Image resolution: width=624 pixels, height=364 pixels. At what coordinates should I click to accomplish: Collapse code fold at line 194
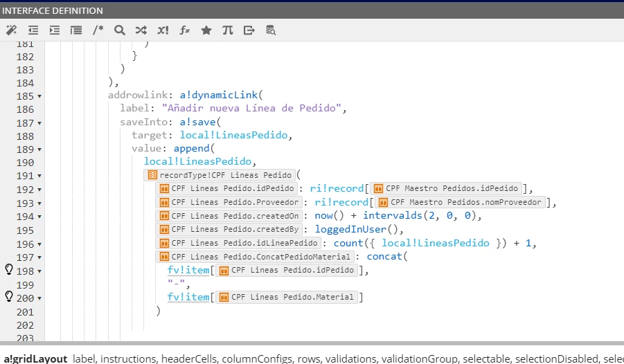39,217
